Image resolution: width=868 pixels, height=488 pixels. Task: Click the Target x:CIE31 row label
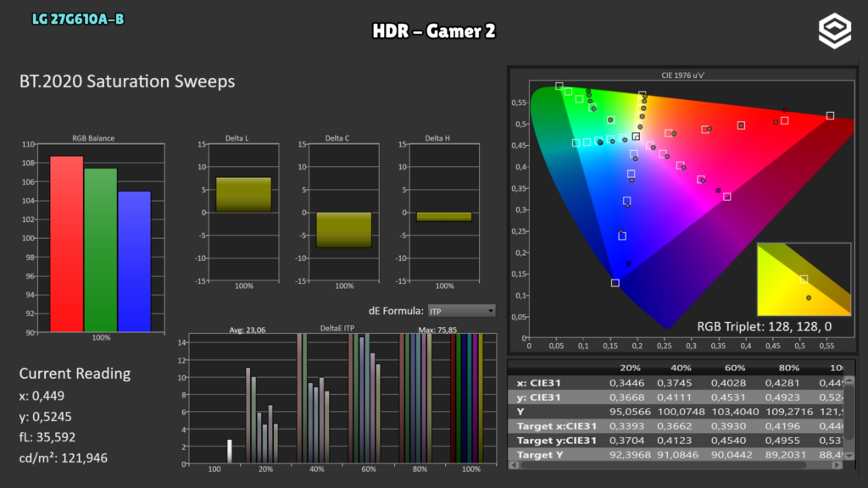(x=556, y=426)
